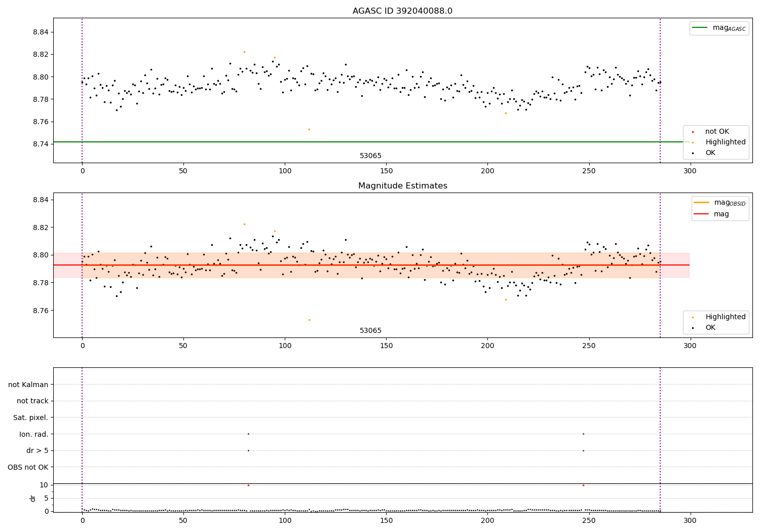Click the 'Ion. rad.' row label
This screenshot has height=532, width=760.
[34, 434]
